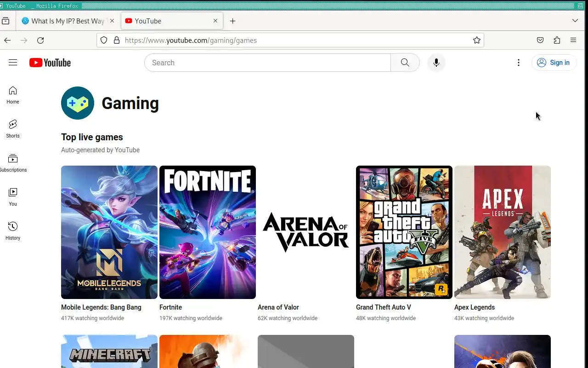Click the 417K watching worldwide text
Image resolution: width=588 pixels, height=368 pixels.
(x=92, y=318)
